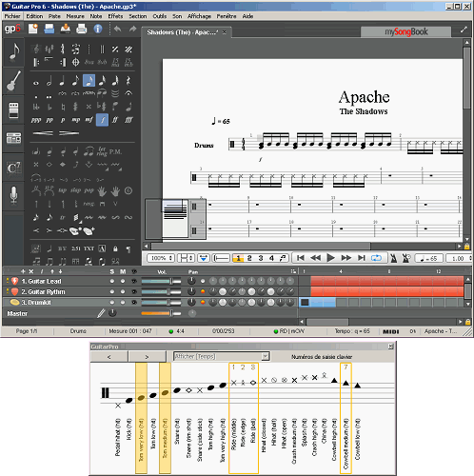Undo the last action with the left arrow
The height and width of the screenshot is (476, 474).
(x=117, y=29)
